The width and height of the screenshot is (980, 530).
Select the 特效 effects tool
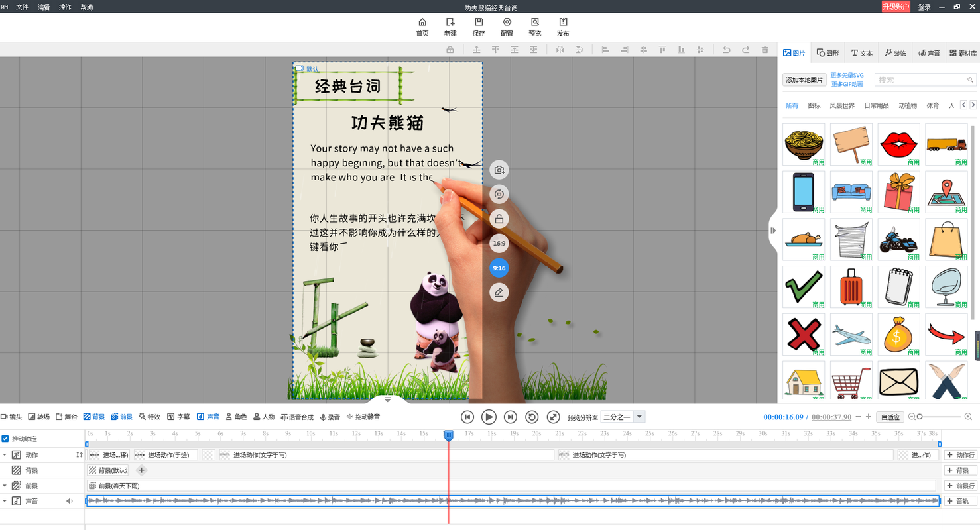click(x=149, y=417)
